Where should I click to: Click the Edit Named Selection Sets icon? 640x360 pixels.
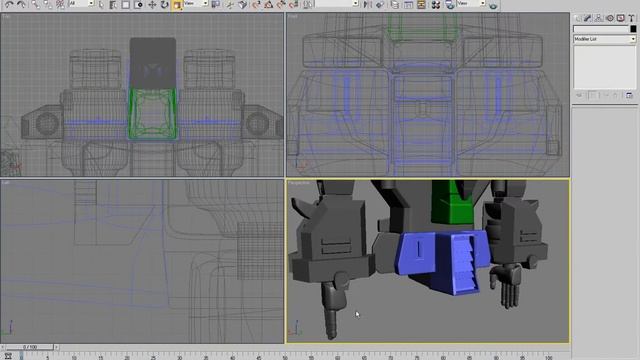308,5
